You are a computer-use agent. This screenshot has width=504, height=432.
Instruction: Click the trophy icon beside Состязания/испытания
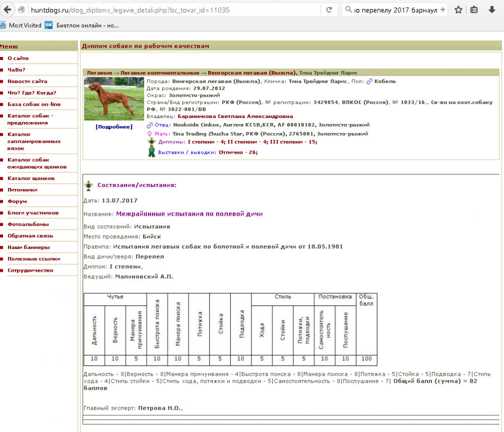tap(89, 185)
